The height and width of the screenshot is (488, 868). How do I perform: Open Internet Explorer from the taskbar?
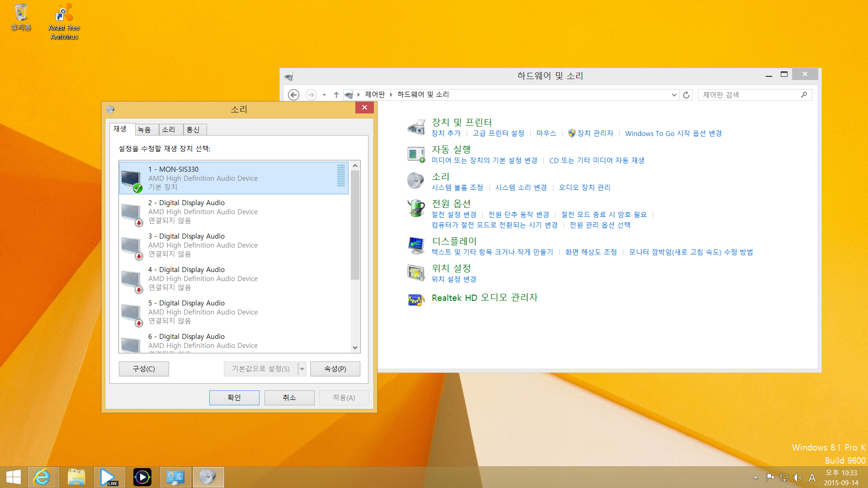tap(42, 477)
